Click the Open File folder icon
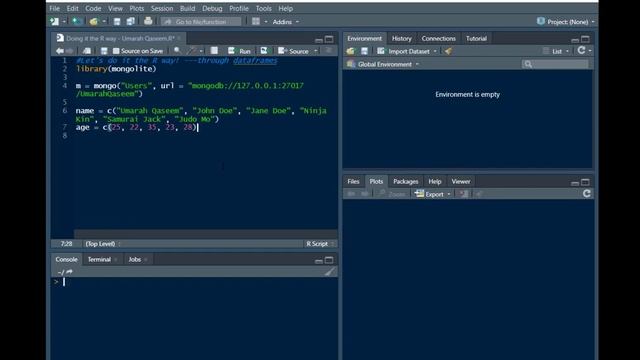Screen dimensions: 640x360 94,22
